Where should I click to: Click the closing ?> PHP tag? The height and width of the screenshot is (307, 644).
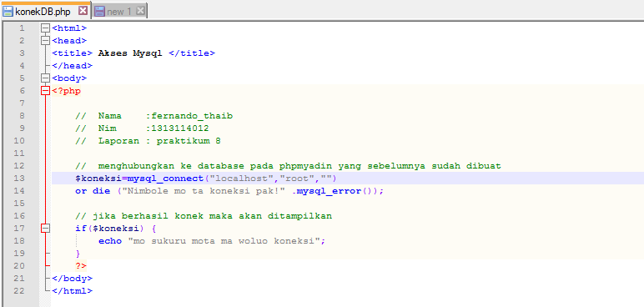coord(81,266)
